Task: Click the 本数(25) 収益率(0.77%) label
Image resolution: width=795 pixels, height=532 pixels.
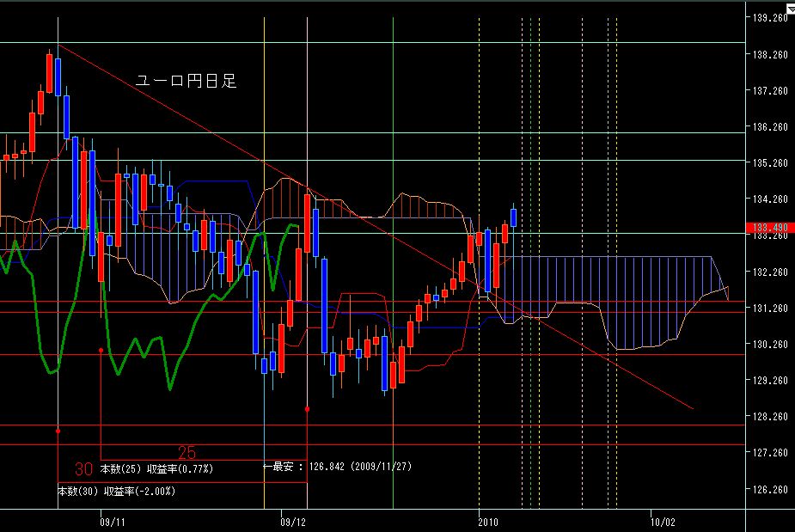Action: pos(156,469)
